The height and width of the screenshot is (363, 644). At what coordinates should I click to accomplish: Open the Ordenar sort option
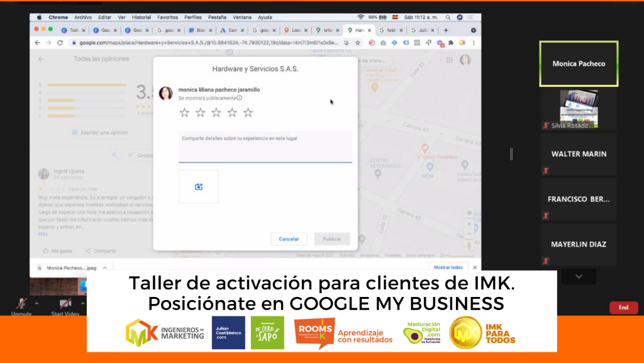(140, 155)
